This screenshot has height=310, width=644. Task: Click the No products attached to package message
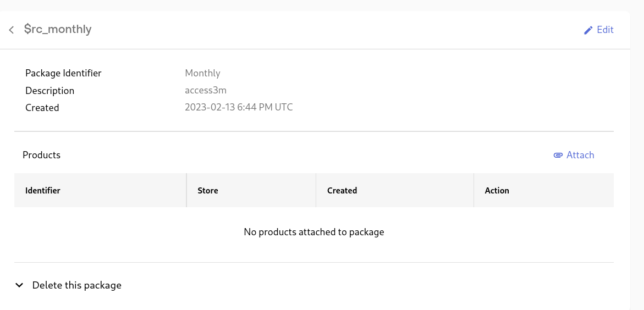[x=314, y=232]
